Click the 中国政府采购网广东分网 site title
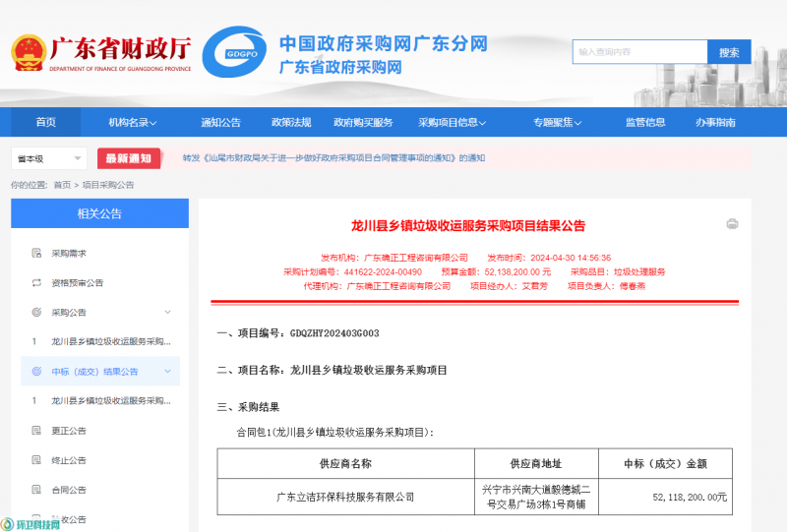 pos(384,43)
